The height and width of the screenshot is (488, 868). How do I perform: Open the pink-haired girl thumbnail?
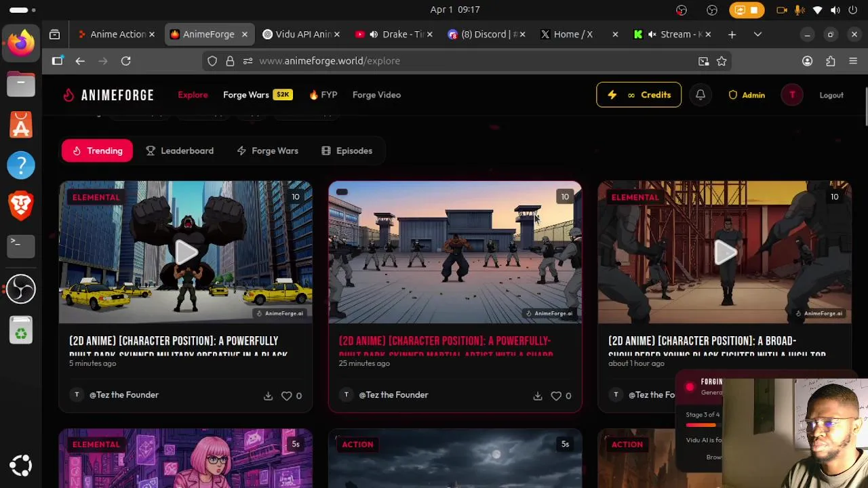click(x=186, y=458)
